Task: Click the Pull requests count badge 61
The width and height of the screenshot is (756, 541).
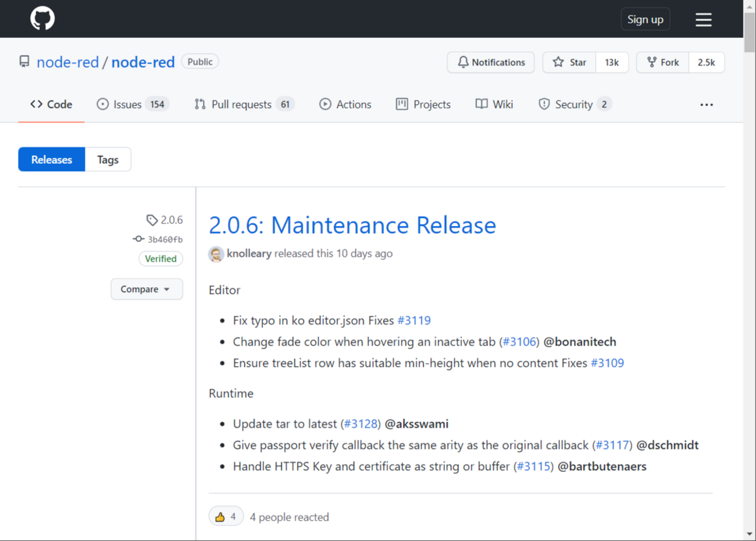Action: point(285,105)
